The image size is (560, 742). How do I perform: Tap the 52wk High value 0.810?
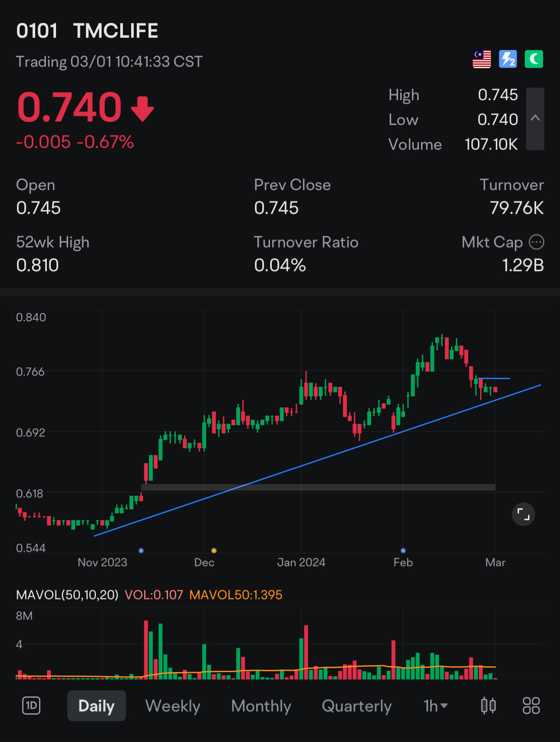pos(37,265)
